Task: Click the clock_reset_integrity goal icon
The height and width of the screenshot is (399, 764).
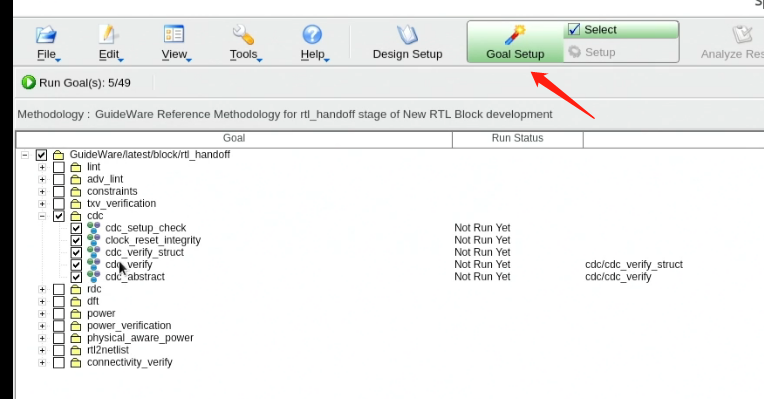Action: pos(94,240)
